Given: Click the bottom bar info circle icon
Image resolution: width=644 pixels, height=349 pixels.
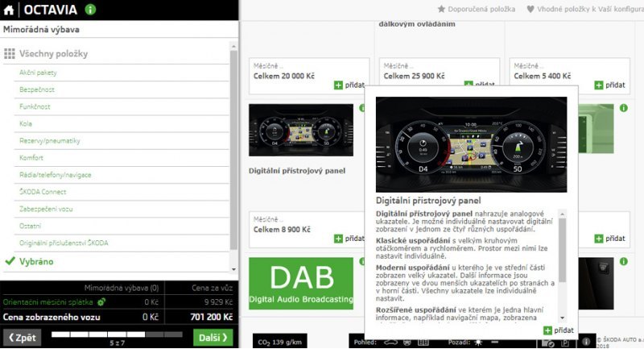Looking at the screenshot, I should (586, 342).
